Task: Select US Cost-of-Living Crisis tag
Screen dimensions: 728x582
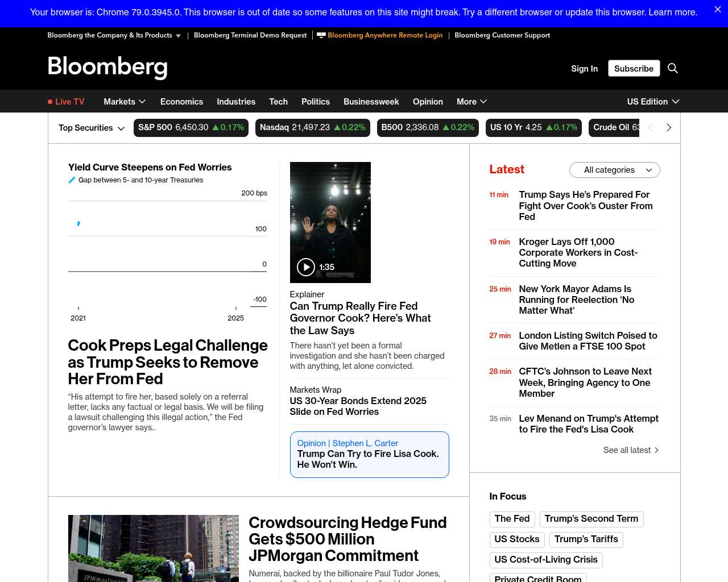Action: 546,560
